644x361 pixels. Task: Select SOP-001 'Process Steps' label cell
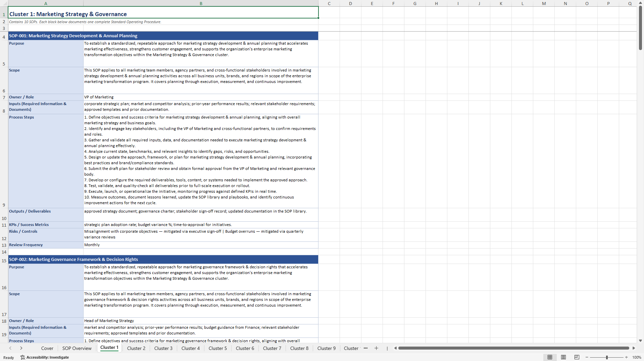click(x=46, y=161)
